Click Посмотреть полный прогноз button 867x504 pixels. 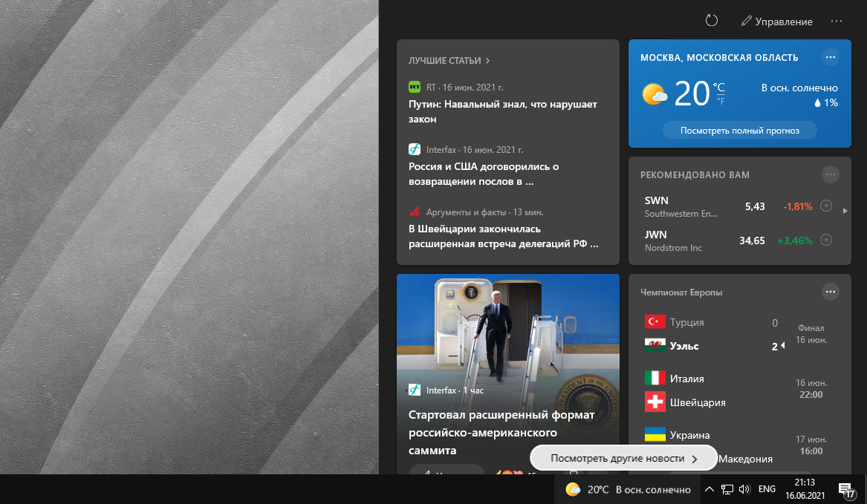pyautogui.click(x=740, y=131)
